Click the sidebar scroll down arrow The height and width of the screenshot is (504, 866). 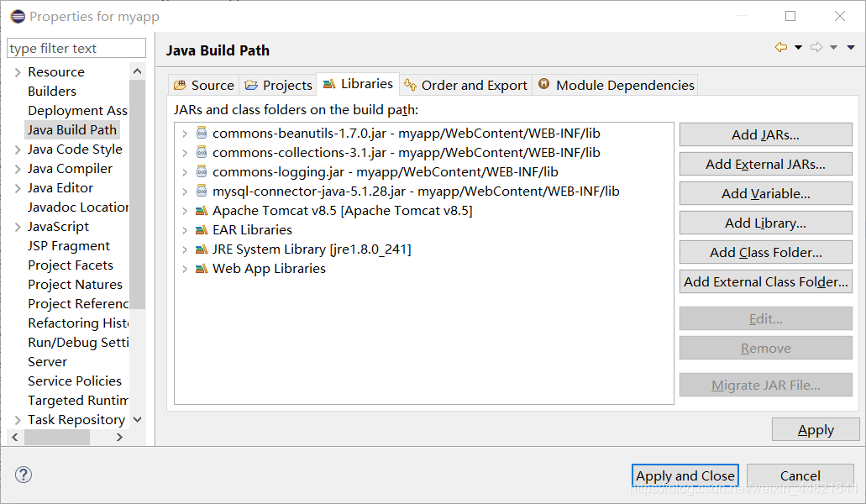pyautogui.click(x=138, y=419)
